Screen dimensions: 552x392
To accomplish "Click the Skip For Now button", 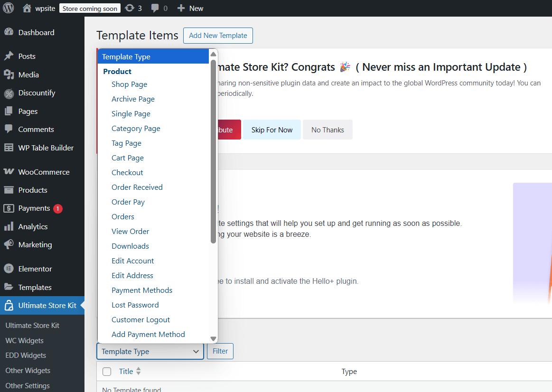I will tap(272, 130).
